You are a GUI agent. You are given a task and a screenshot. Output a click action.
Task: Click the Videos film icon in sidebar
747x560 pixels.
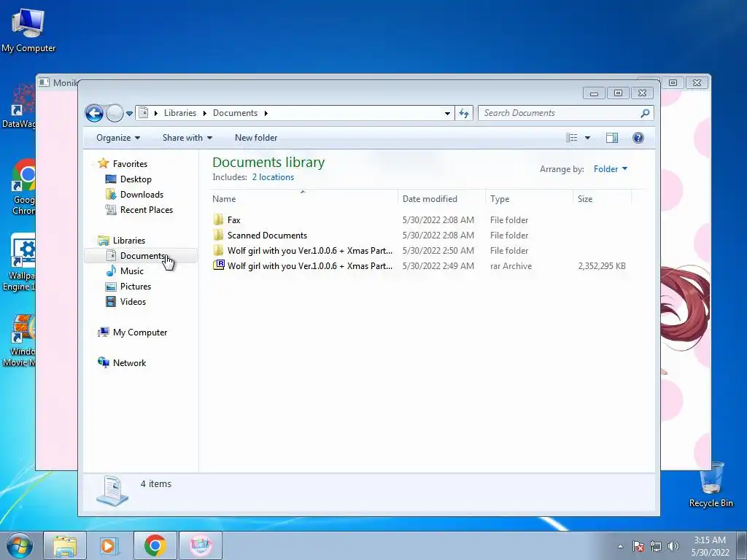(111, 301)
